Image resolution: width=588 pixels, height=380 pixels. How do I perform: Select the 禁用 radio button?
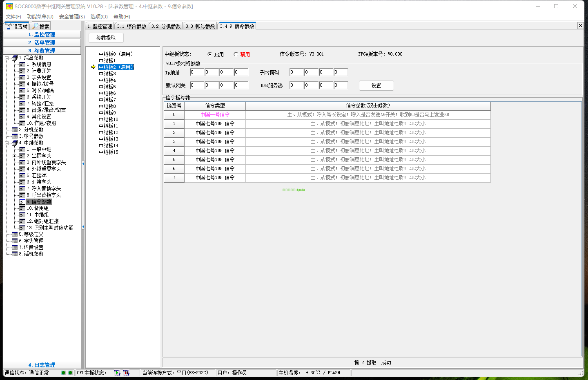click(236, 54)
